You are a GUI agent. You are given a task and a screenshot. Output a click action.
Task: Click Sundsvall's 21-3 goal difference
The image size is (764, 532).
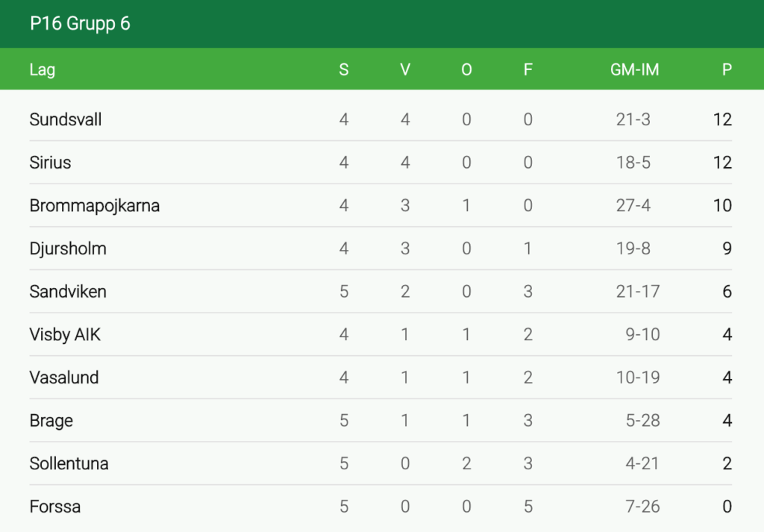pos(633,119)
